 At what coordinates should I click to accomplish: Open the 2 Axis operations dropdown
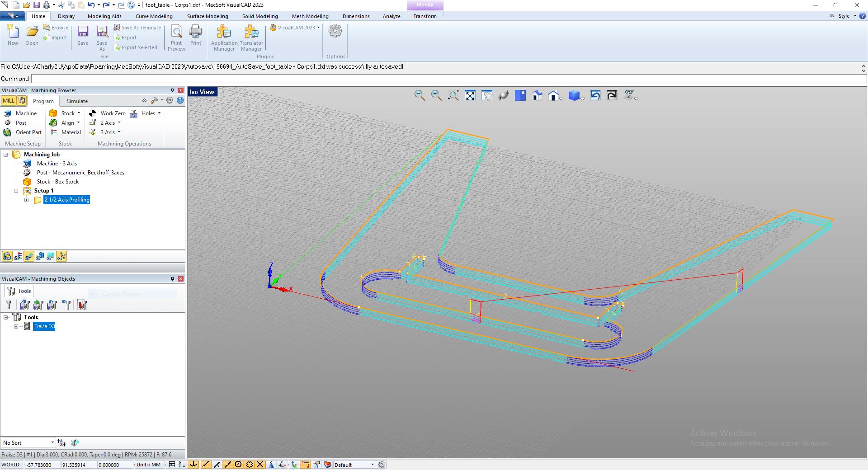[119, 123]
